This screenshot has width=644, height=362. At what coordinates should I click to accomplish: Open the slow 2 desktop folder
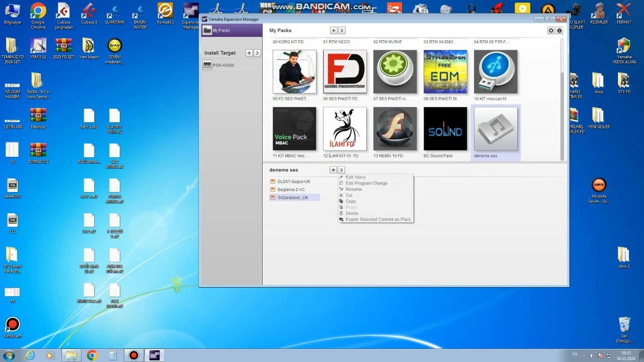[624, 257]
